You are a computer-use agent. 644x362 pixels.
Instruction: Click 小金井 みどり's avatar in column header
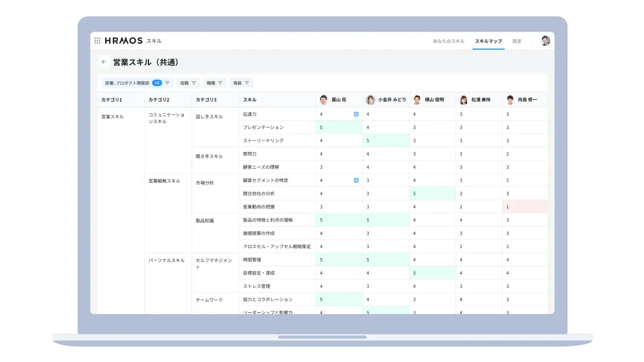[x=370, y=100]
